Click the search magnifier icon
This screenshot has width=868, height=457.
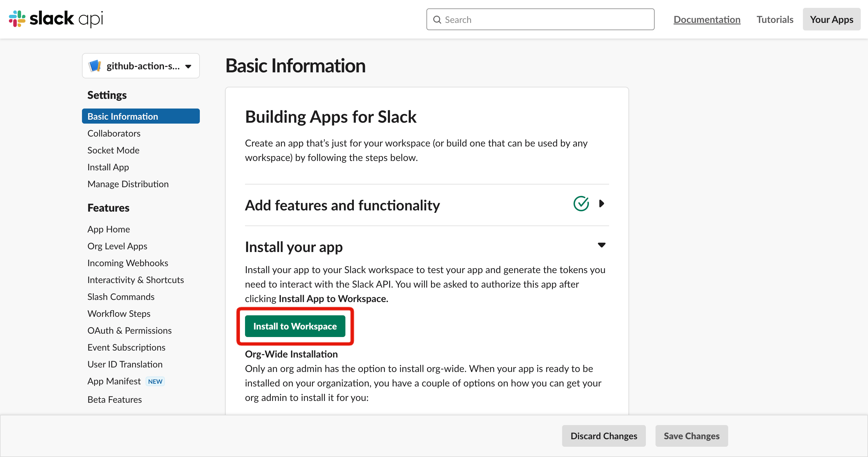point(437,20)
